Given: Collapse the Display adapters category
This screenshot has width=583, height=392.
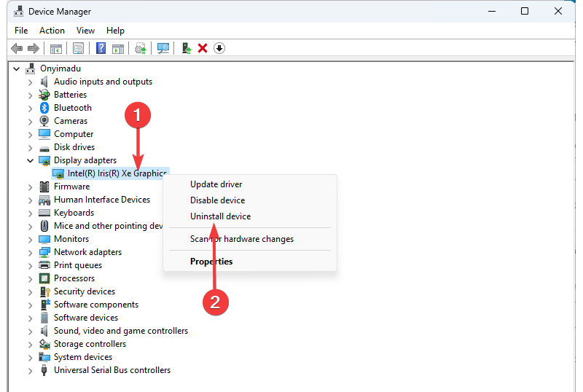Looking at the screenshot, I should [x=30, y=161].
